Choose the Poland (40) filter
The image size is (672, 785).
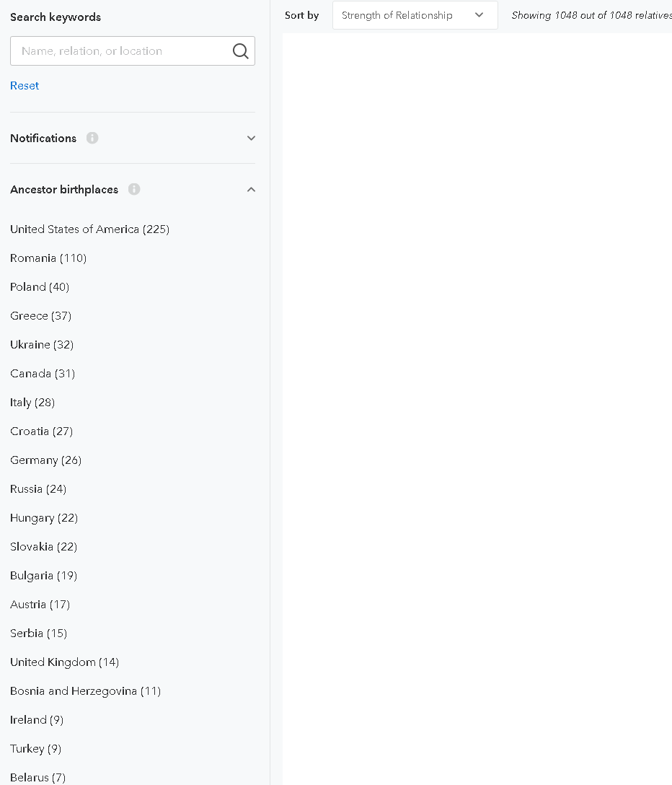[x=40, y=287]
